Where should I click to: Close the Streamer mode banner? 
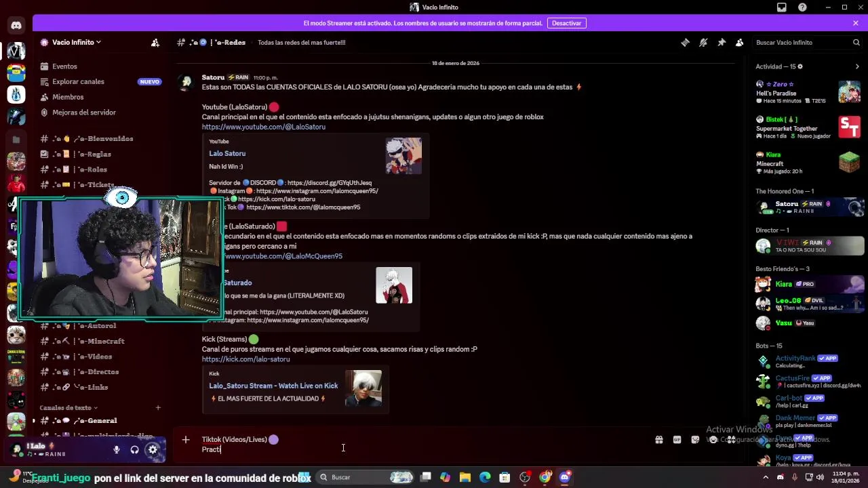click(856, 23)
